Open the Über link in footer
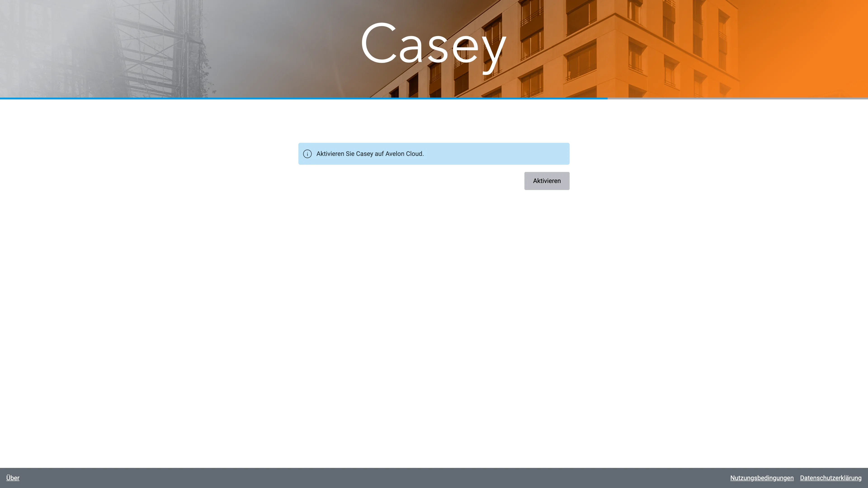This screenshot has width=868, height=488. tap(13, 478)
